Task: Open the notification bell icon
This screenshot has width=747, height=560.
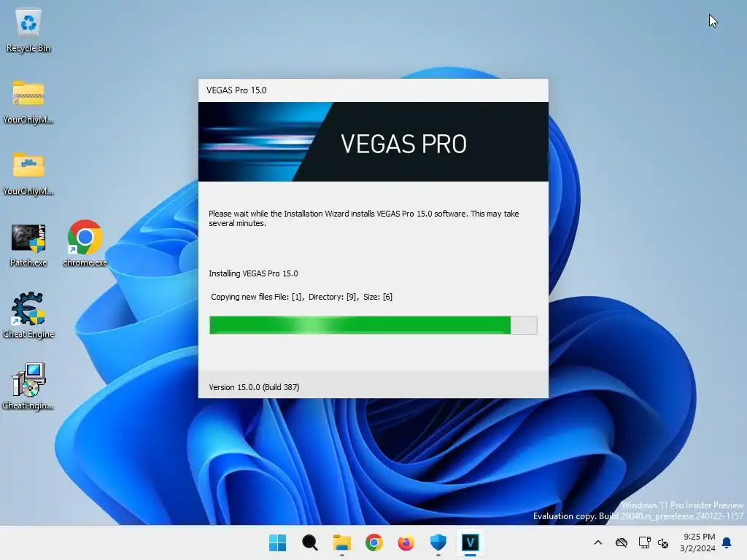Action: [x=727, y=542]
